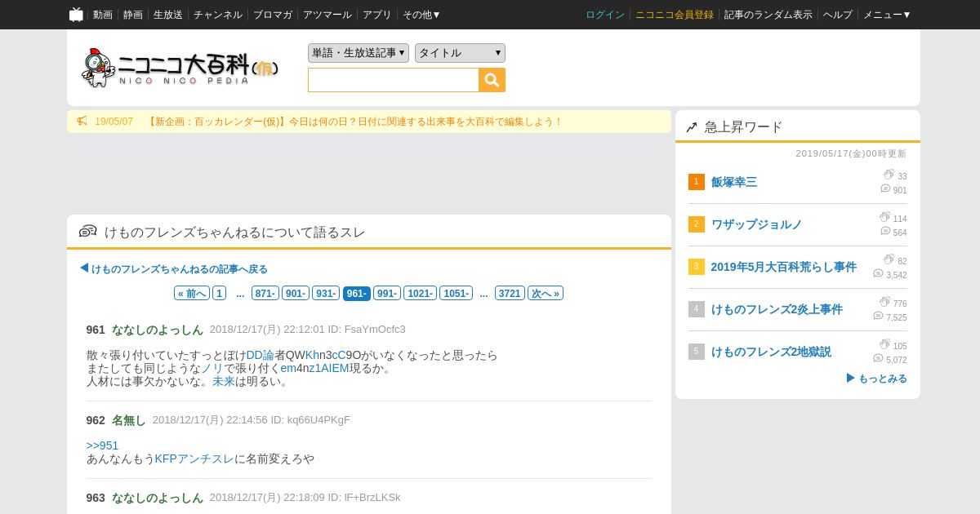Screen dimensions: 980x514
Task: Jump to pagination 1051-
Action: pyautogui.click(x=456, y=293)
